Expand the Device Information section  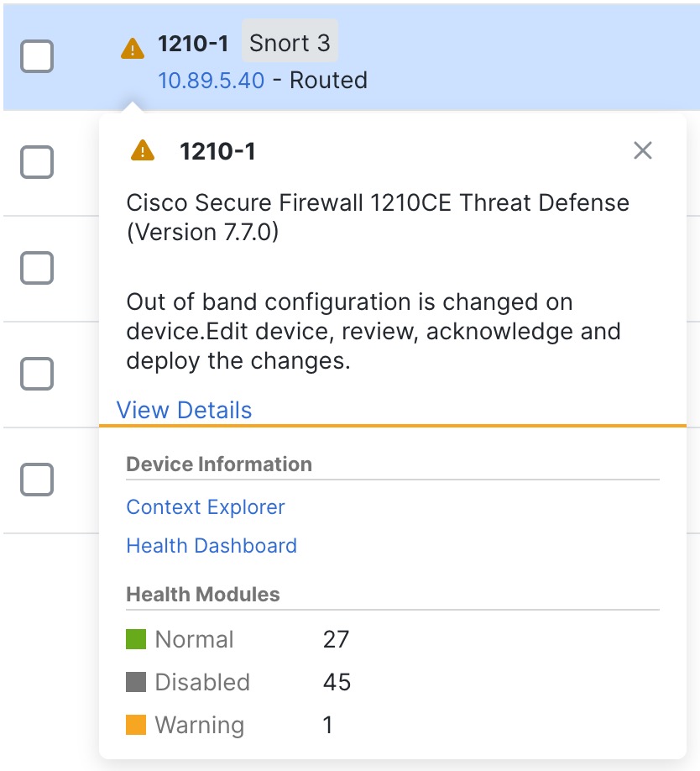pyautogui.click(x=218, y=464)
